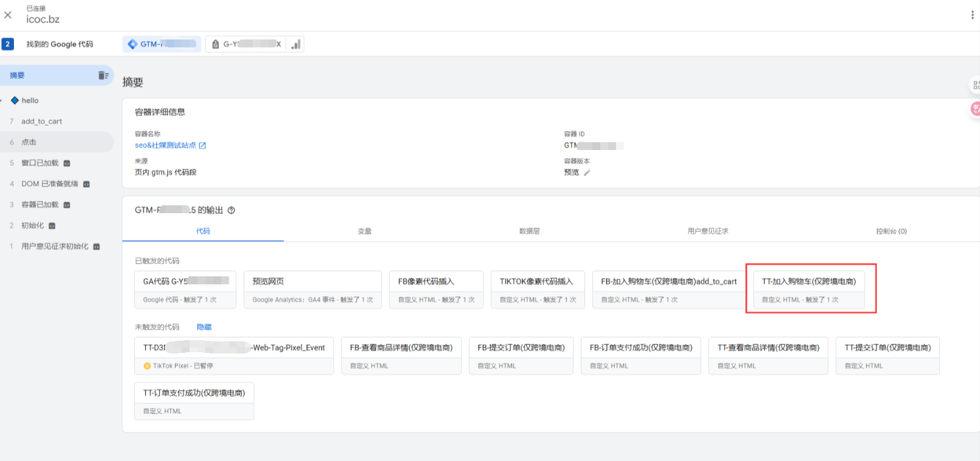980x461 pixels.
Task: Hide the untriggered tags via 隐藏
Action: point(204,327)
